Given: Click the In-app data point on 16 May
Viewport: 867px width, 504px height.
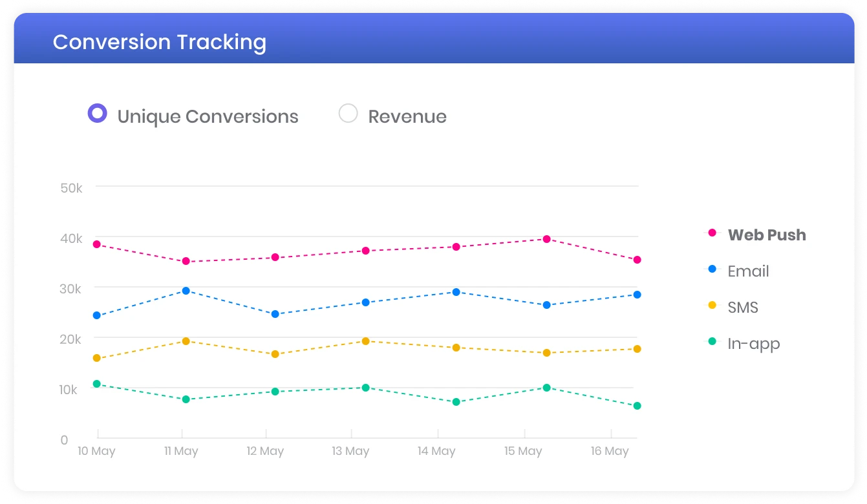Looking at the screenshot, I should coord(637,406).
